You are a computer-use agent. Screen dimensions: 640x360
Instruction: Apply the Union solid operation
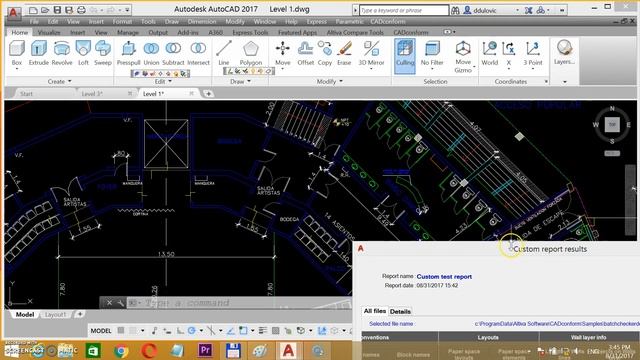(x=151, y=53)
